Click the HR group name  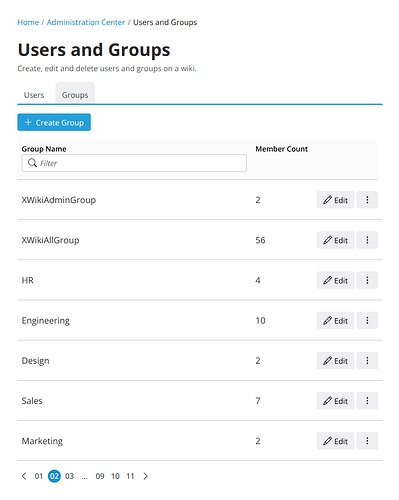point(28,280)
